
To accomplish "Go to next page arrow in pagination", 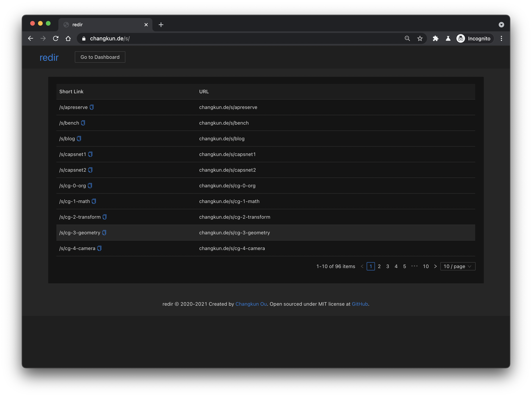I will (435, 266).
